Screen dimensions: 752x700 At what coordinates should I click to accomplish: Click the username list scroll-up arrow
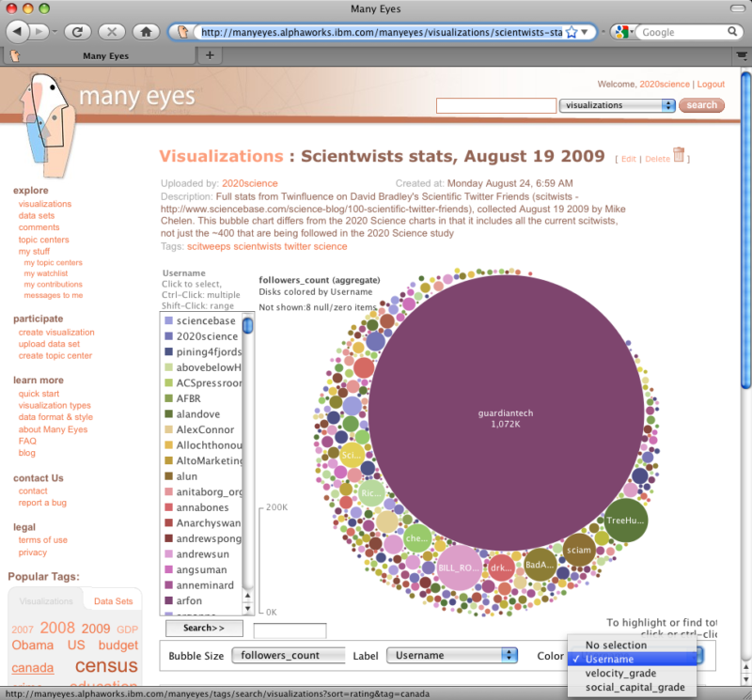247,596
